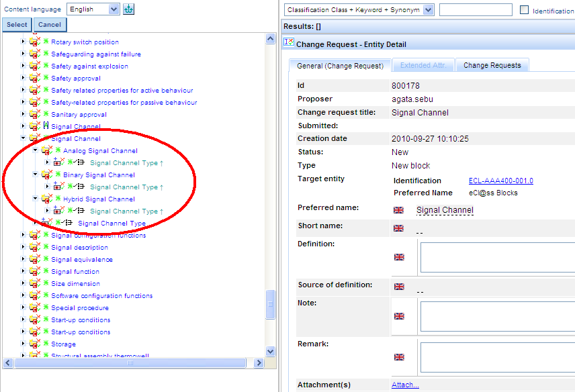Collapse the Hybrid Signal Channel node
575x392 pixels.
point(35,199)
